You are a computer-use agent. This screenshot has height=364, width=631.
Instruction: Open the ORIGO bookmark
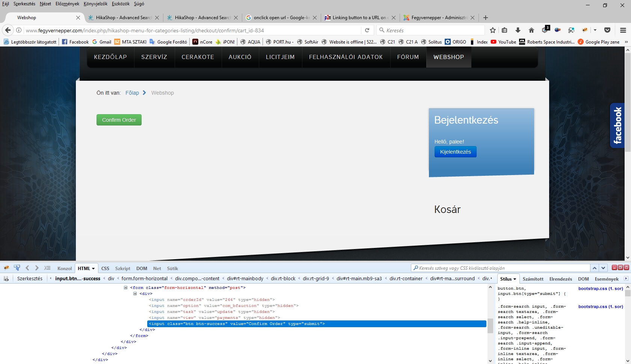coord(456,42)
